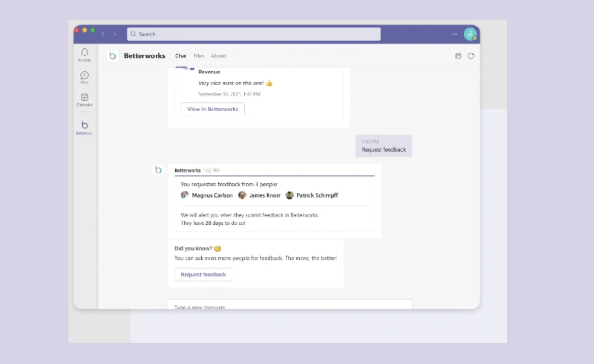Navigate forward using the right chevron arrow

click(x=114, y=34)
